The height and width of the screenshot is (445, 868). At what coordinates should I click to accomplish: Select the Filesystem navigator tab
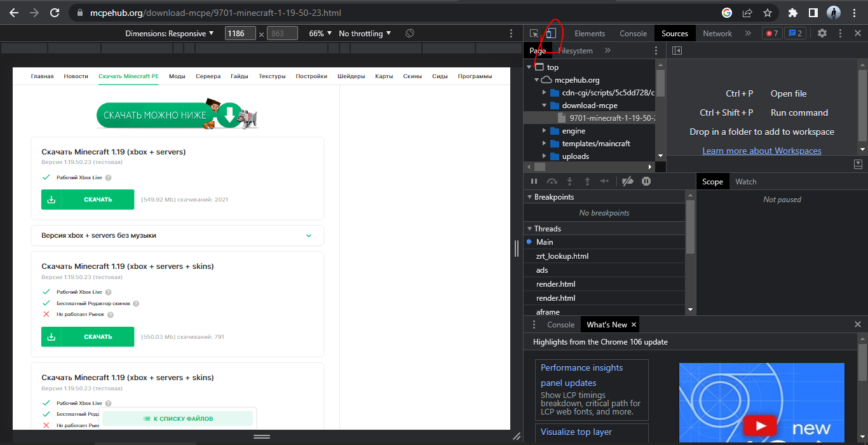[575, 51]
